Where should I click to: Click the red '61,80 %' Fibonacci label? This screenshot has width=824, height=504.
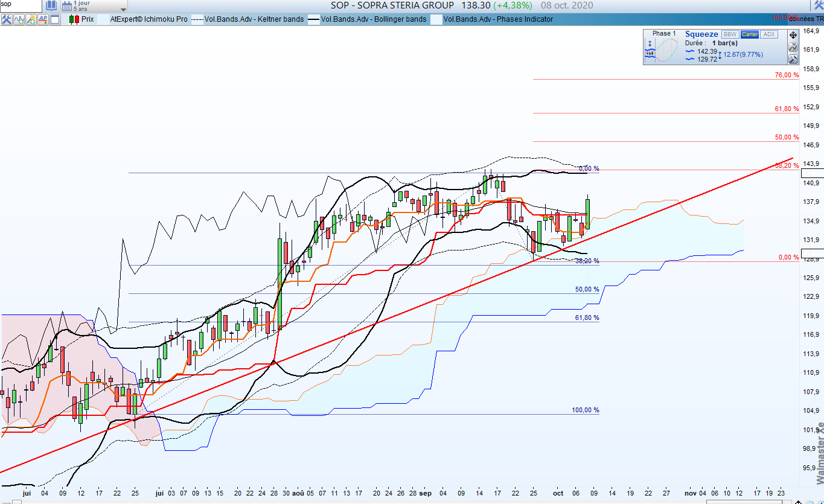[x=787, y=109]
